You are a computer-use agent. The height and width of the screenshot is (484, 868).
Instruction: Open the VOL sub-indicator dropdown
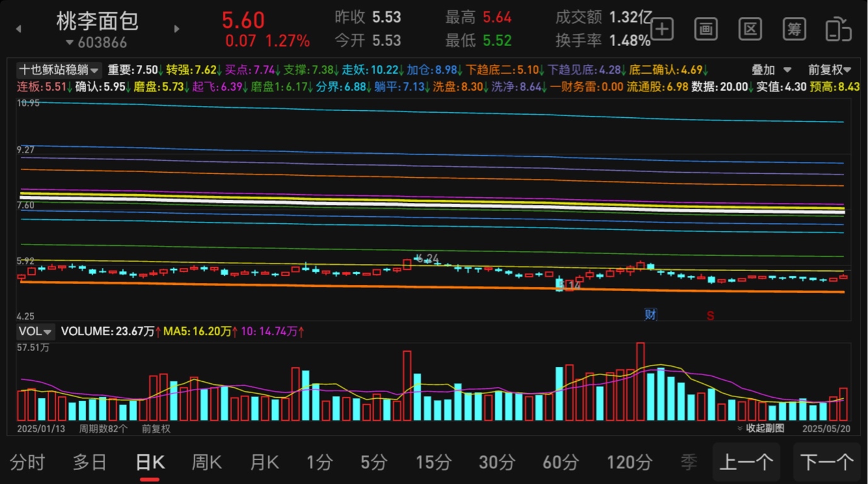point(36,331)
